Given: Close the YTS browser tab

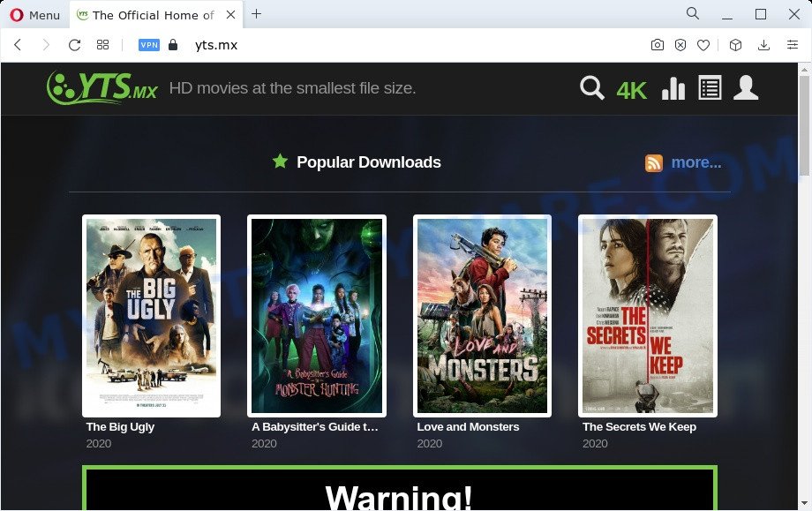Looking at the screenshot, I should (x=231, y=14).
